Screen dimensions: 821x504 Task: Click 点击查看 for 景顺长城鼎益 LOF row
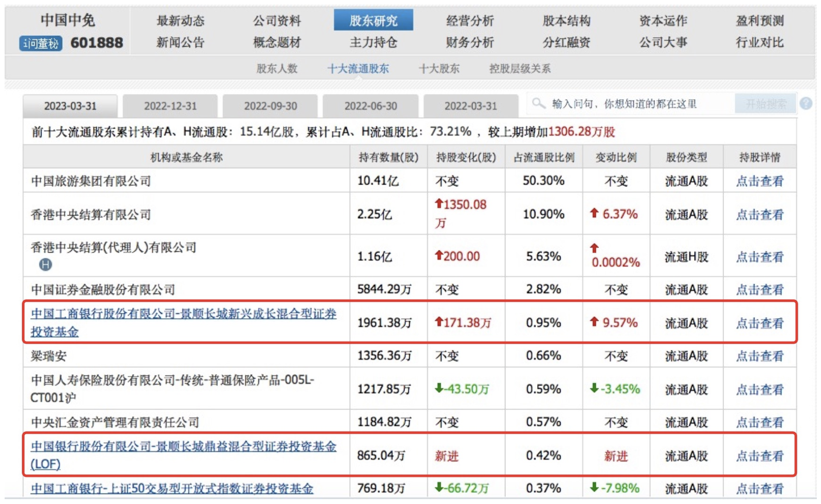click(759, 455)
